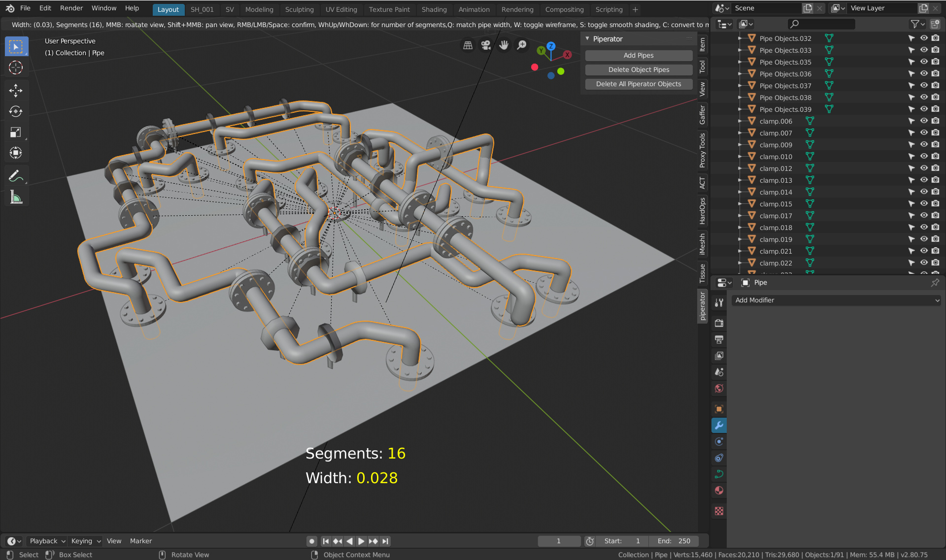Activate the Measure tool
The height and width of the screenshot is (560, 946).
click(16, 197)
